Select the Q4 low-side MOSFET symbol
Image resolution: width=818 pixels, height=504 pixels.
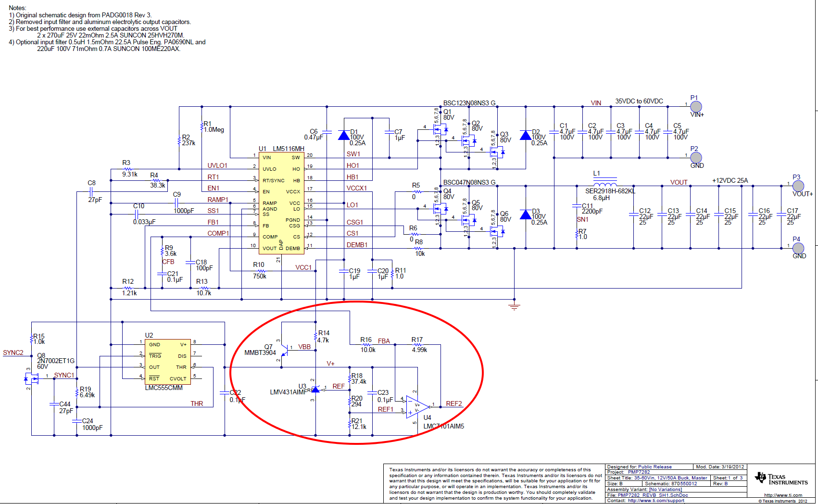pyautogui.click(x=441, y=209)
